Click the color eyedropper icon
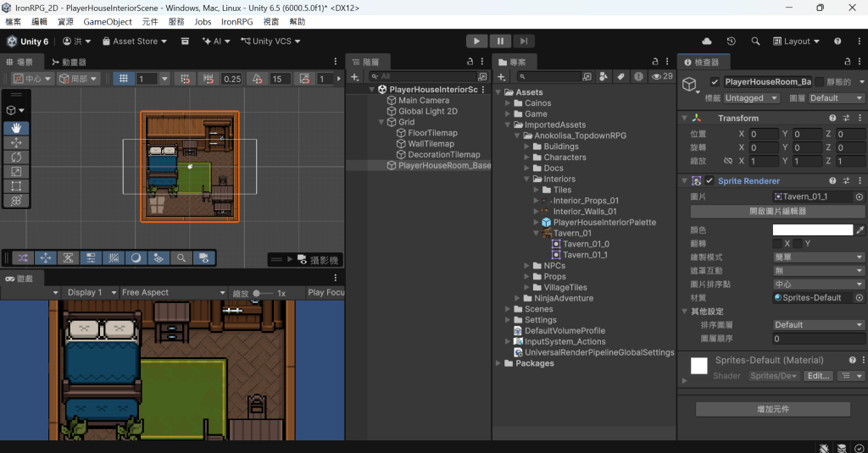The height and width of the screenshot is (453, 868). pyautogui.click(x=860, y=229)
